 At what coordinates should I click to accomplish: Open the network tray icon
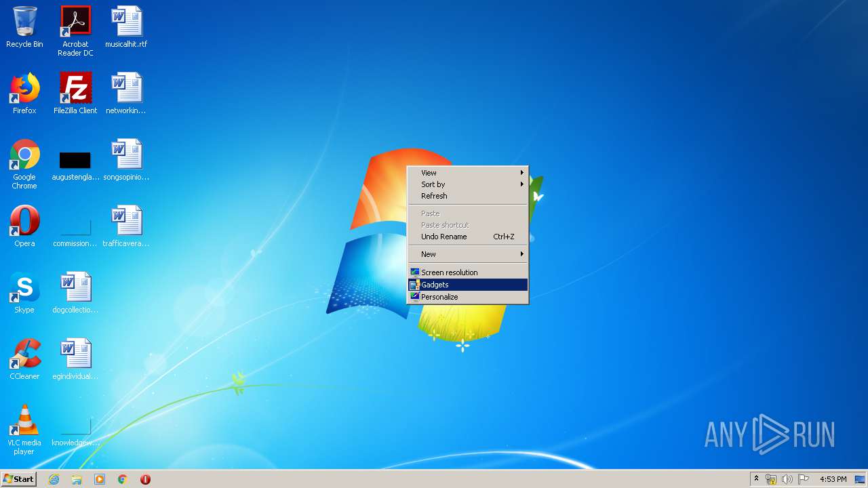pos(771,479)
